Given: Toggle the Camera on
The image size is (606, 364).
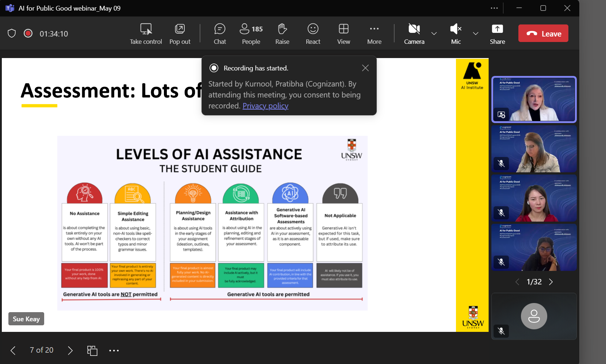Looking at the screenshot, I should pos(414,33).
